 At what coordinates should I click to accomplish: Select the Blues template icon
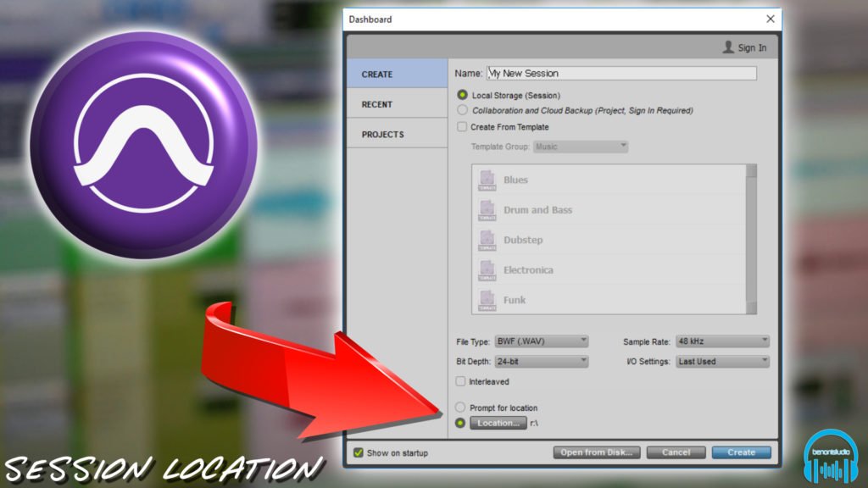(x=487, y=180)
